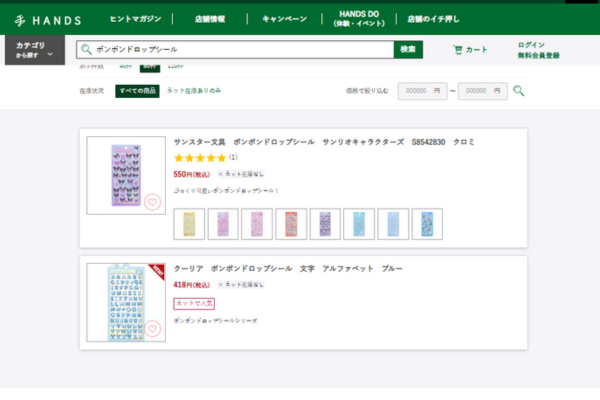The width and height of the screenshot is (600, 400).
Task: Select the first yellow variant thumbnail
Action: point(189,224)
